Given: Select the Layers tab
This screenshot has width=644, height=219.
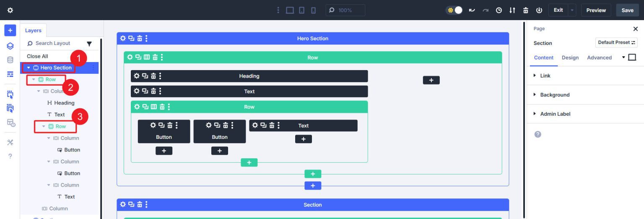Looking at the screenshot, I should (33, 30).
